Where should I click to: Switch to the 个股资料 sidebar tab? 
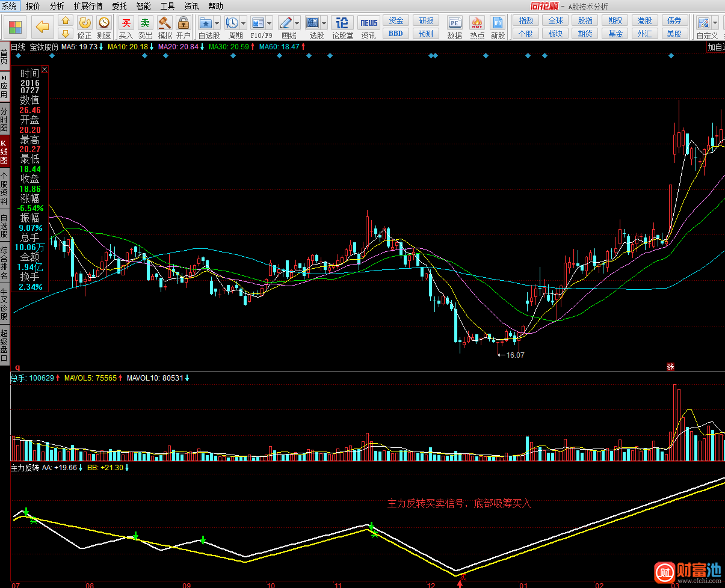click(4, 189)
